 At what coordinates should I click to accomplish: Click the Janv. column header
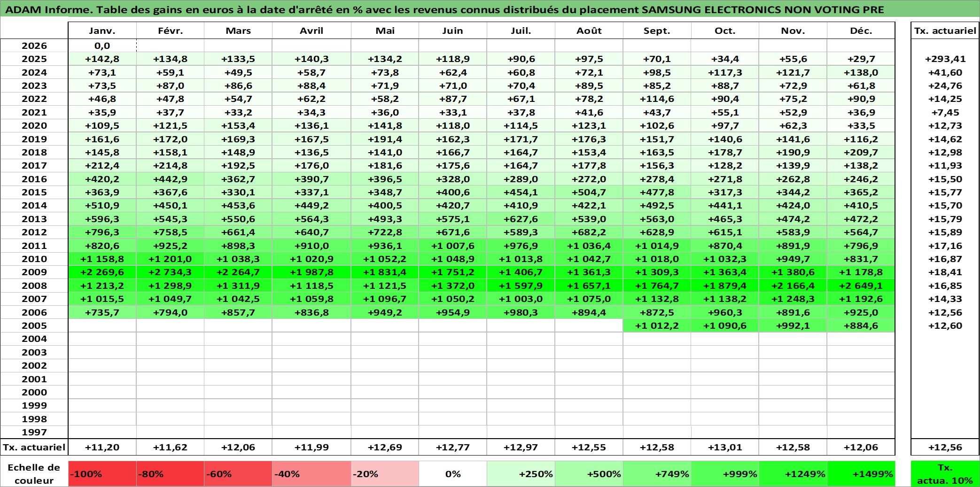coord(102,31)
